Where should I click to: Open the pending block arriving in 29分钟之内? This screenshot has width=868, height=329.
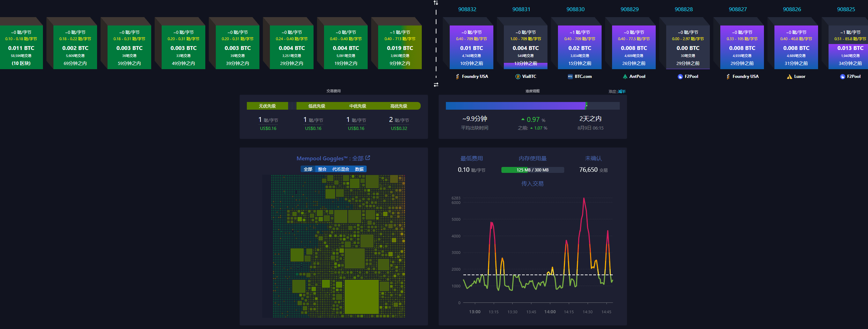coord(292,47)
